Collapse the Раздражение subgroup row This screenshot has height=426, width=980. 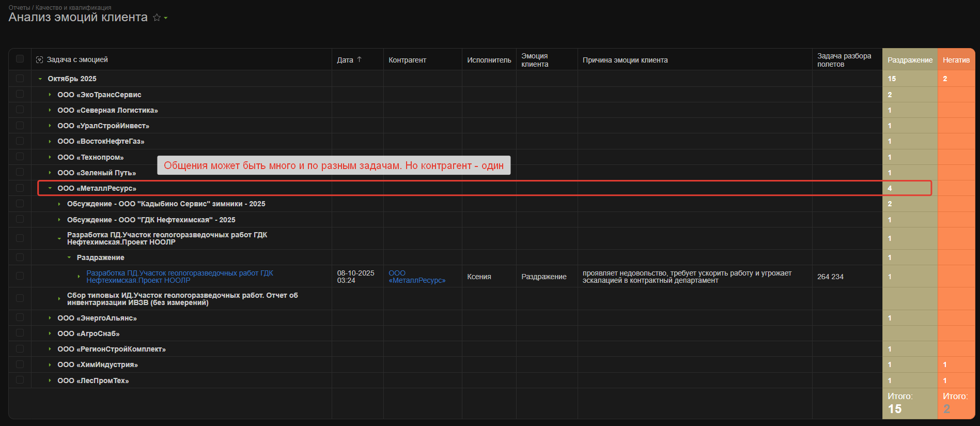69,257
